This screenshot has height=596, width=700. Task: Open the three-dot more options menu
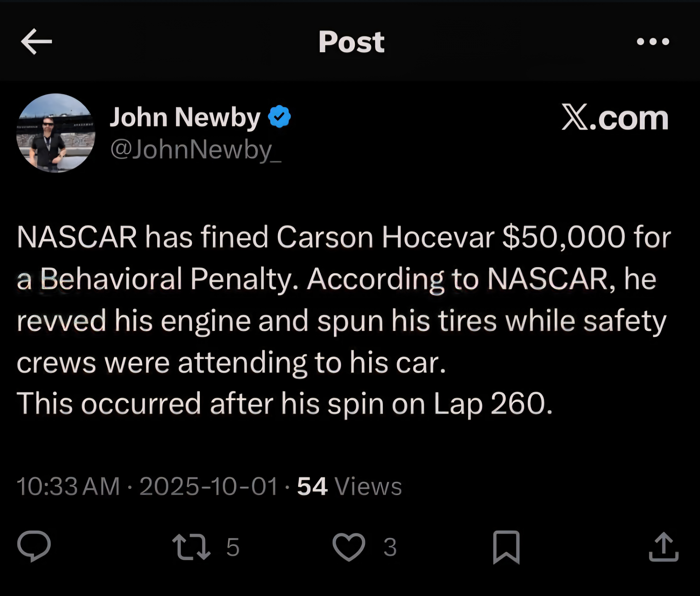coord(653,42)
